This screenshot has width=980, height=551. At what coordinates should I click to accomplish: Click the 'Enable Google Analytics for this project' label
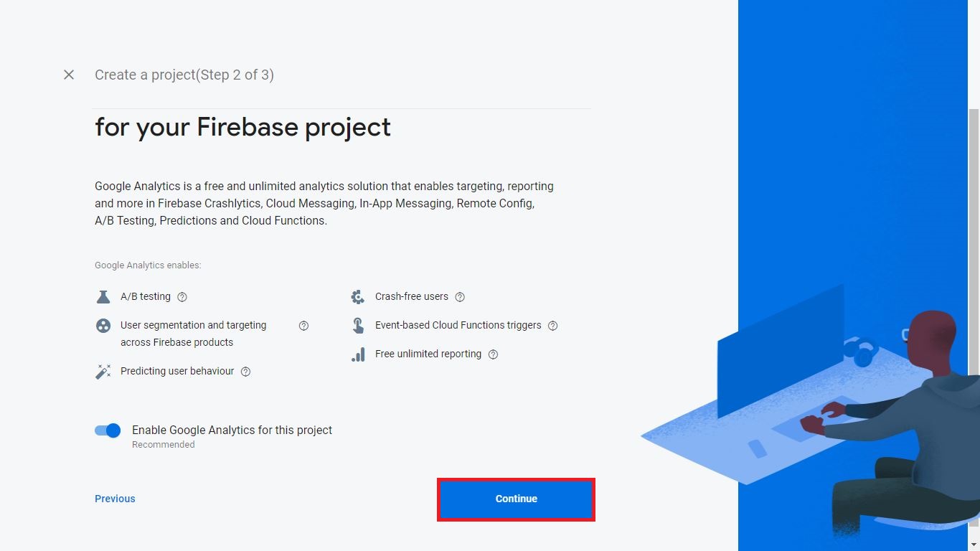point(232,430)
